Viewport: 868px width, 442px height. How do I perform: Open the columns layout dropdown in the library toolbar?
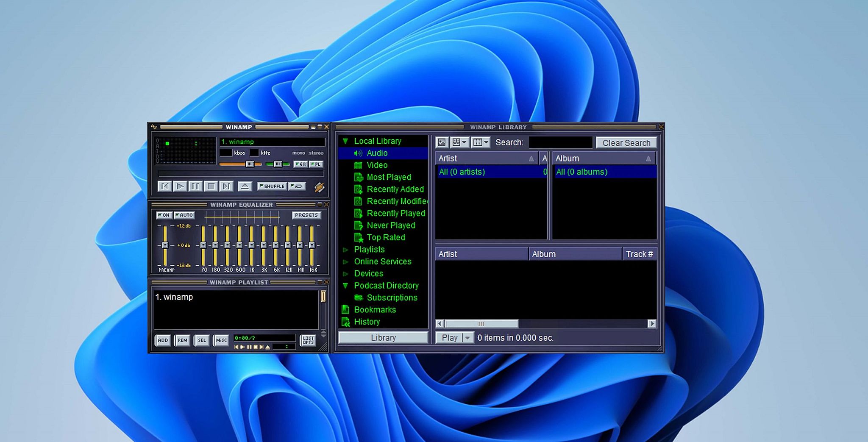click(x=481, y=142)
